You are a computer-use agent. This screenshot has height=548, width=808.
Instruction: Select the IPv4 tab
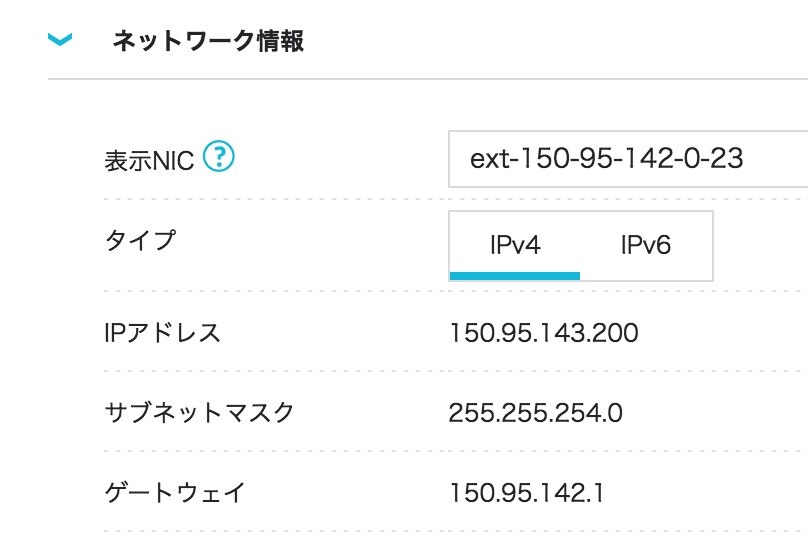pos(515,245)
